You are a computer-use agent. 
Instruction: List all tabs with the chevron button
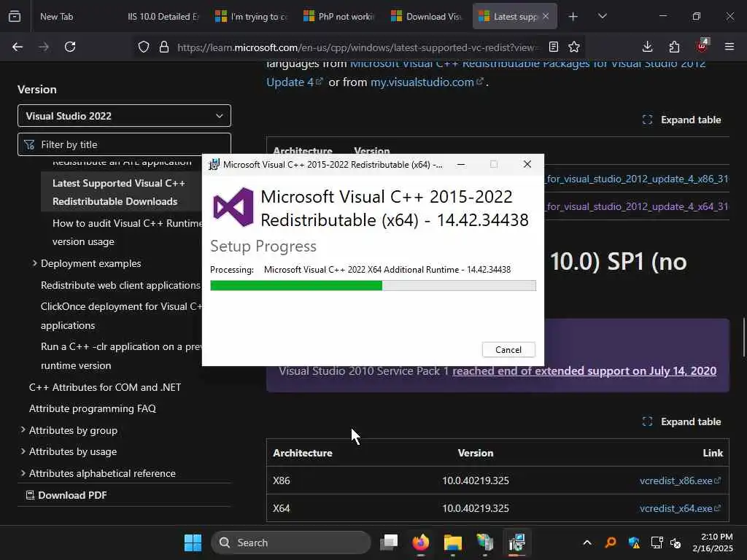click(602, 17)
